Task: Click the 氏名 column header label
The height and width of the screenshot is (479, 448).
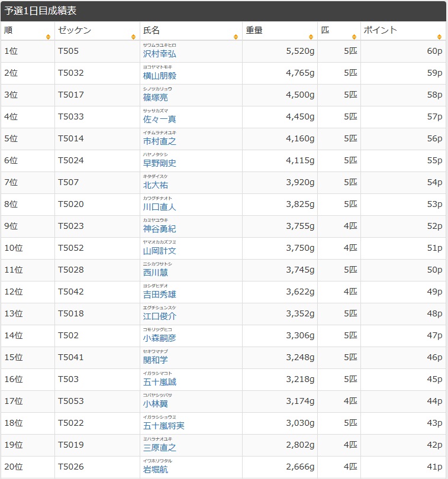Action: (152, 30)
